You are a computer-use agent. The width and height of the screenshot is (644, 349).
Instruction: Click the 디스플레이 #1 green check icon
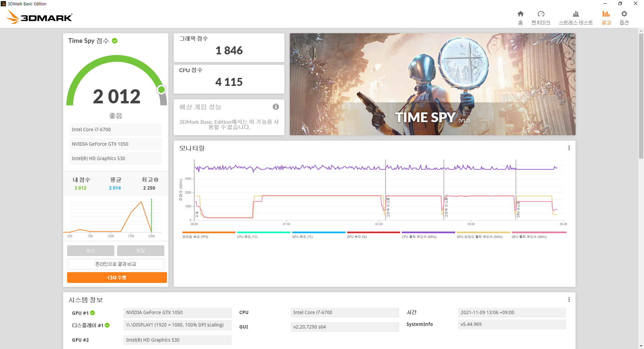click(107, 325)
